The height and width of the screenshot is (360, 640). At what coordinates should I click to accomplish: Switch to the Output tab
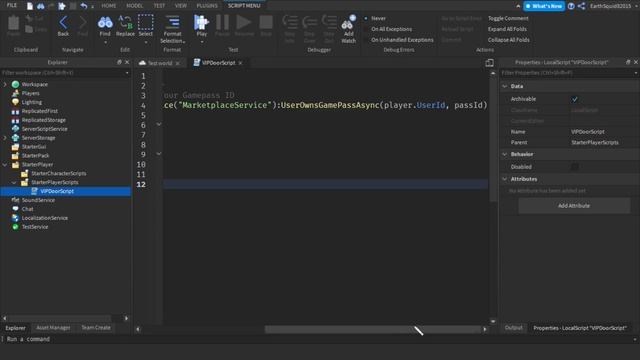(513, 328)
